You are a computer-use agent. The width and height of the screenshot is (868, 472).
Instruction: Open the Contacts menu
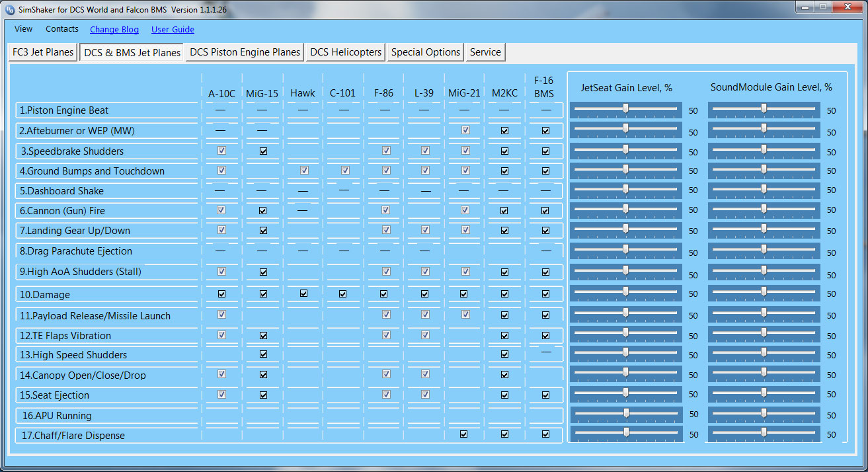[62, 29]
